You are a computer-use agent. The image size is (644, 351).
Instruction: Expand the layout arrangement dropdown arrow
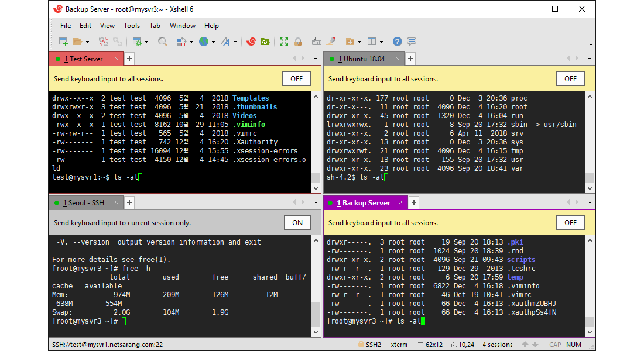pyautogui.click(x=382, y=42)
